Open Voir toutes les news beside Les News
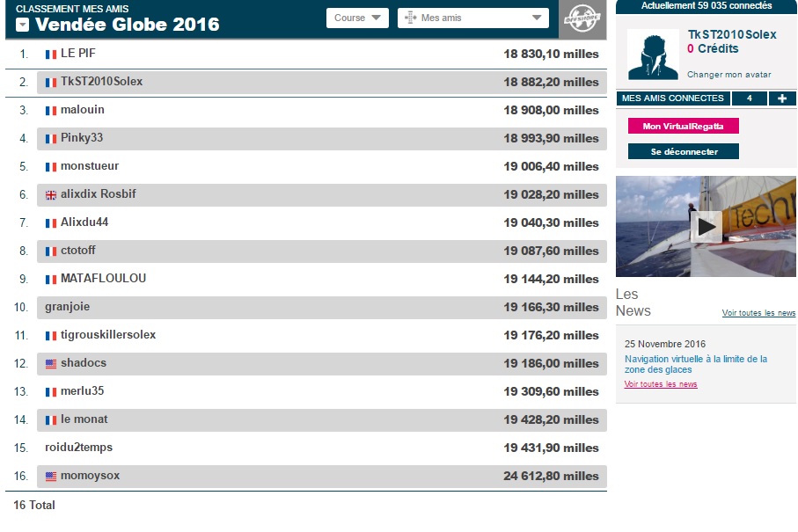Image resolution: width=798 pixels, height=532 pixels. [x=758, y=313]
